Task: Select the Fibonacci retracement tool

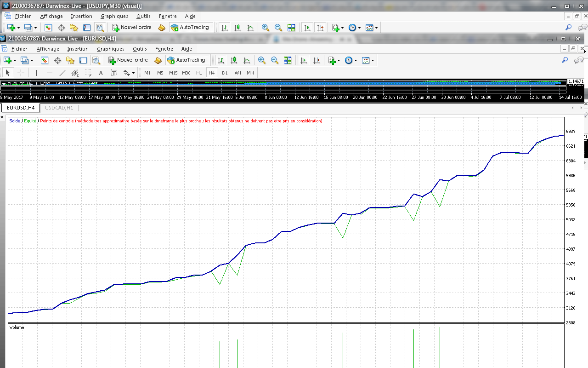Action: click(x=88, y=73)
